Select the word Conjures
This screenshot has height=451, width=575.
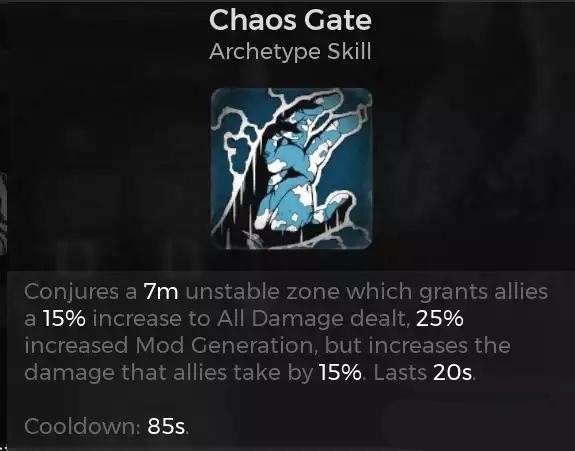tap(72, 292)
